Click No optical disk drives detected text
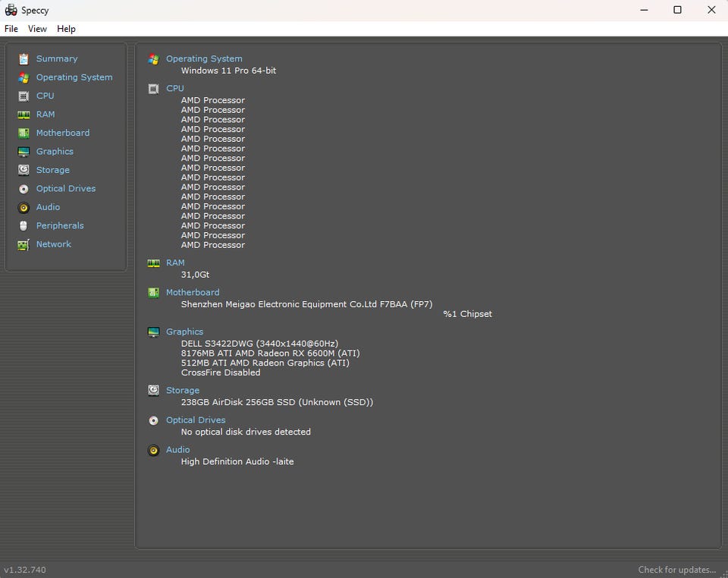Image resolution: width=728 pixels, height=578 pixels. point(246,432)
